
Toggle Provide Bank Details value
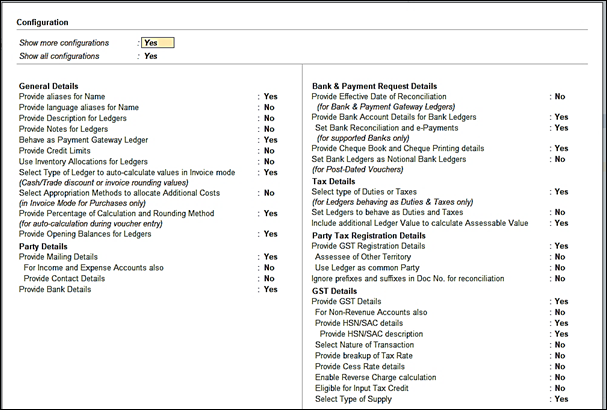(271, 289)
